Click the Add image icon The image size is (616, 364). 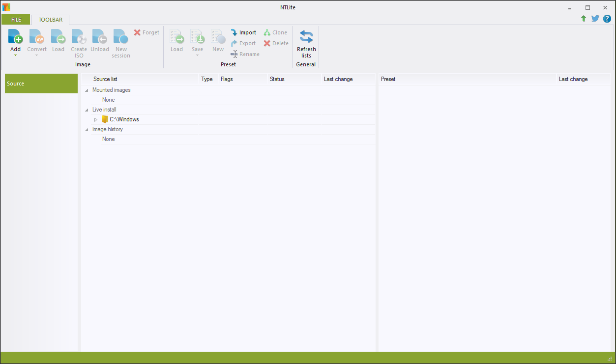click(15, 37)
